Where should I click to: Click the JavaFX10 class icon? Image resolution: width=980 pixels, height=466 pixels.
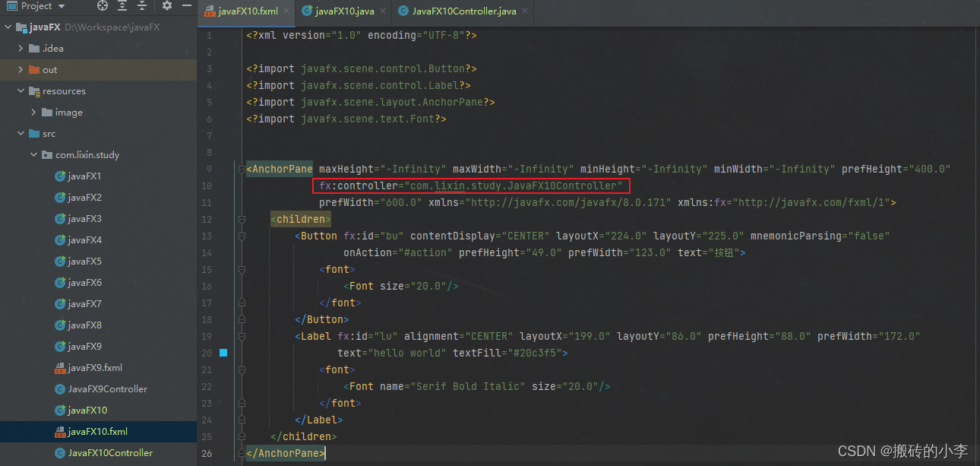61,410
